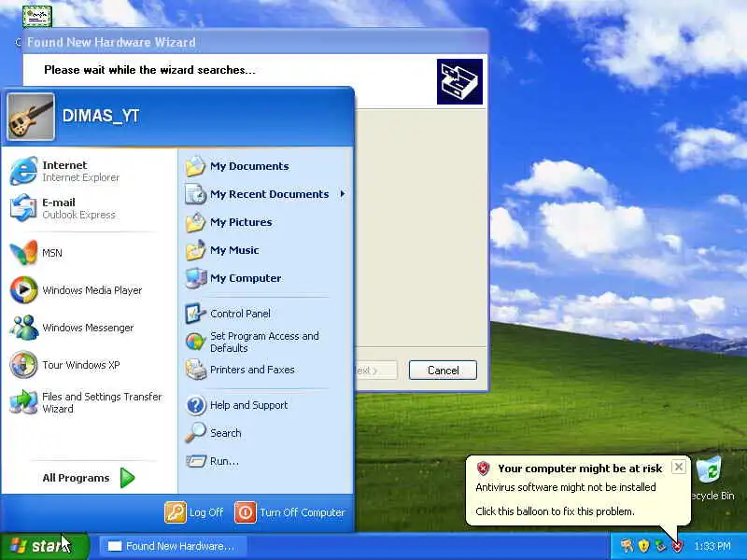The height and width of the screenshot is (560, 747).
Task: Click the wizard hardware graphic icon
Action: pyautogui.click(x=459, y=81)
